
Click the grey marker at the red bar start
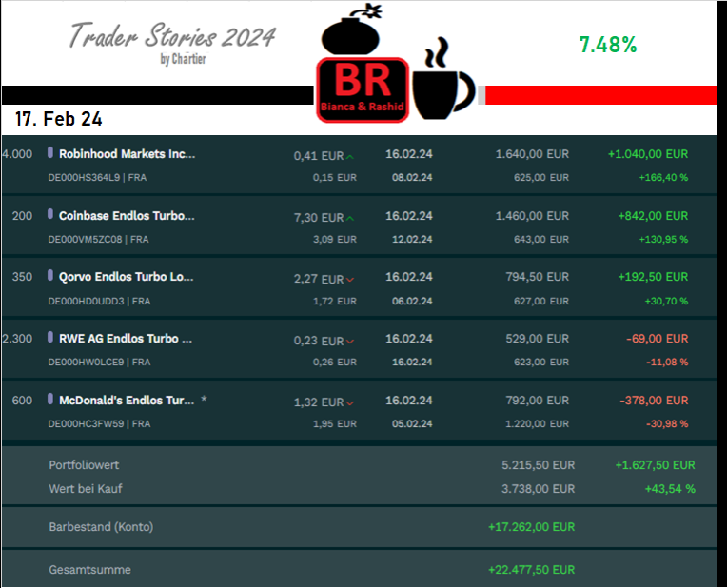pyautogui.click(x=481, y=95)
